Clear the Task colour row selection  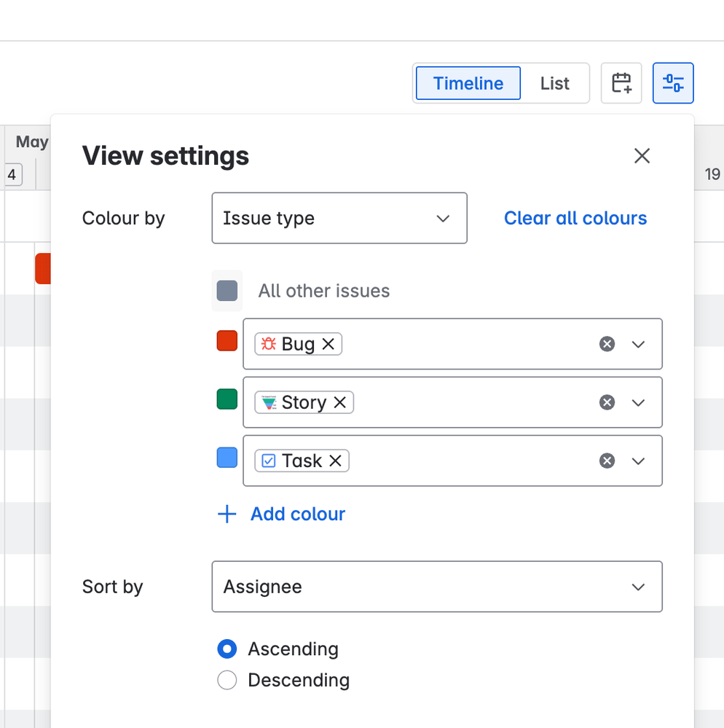tap(607, 461)
